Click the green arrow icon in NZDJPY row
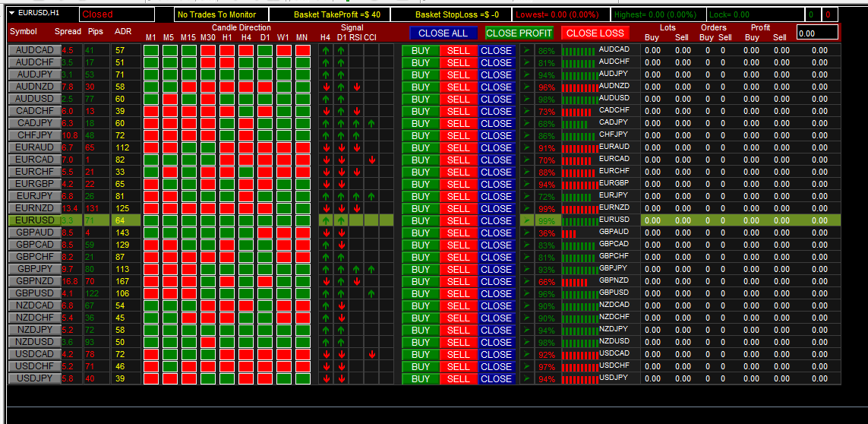This screenshot has width=868, height=424. click(526, 331)
